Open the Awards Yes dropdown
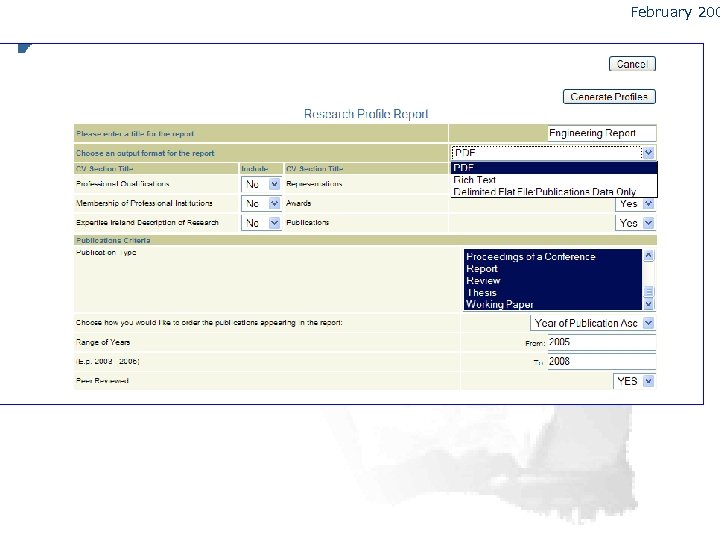The height and width of the screenshot is (540, 720). point(636,203)
